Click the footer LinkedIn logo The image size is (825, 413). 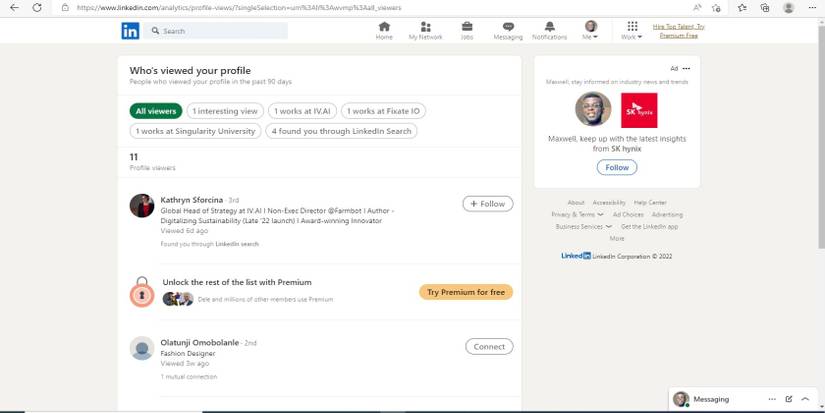pyautogui.click(x=576, y=256)
